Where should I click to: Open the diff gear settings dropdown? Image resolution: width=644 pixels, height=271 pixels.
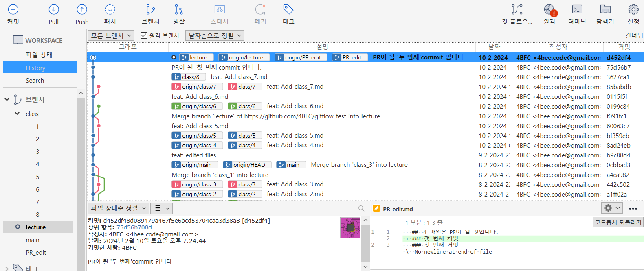[612, 208]
